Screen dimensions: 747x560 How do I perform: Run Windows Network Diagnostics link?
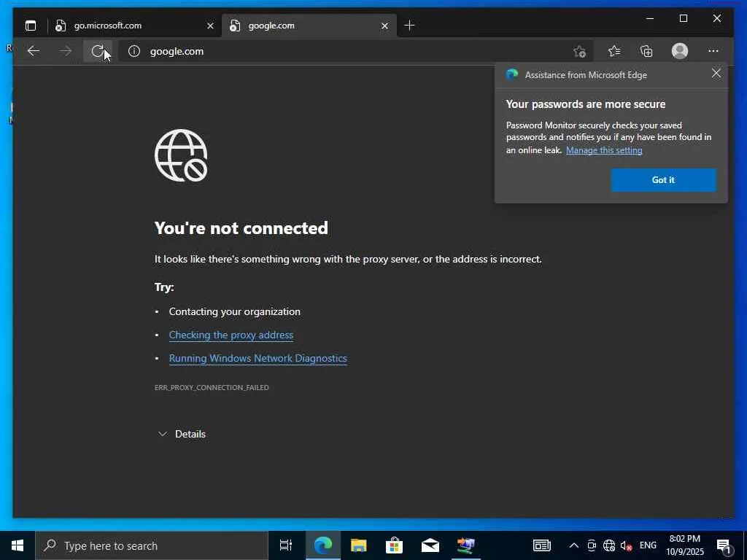tap(258, 359)
